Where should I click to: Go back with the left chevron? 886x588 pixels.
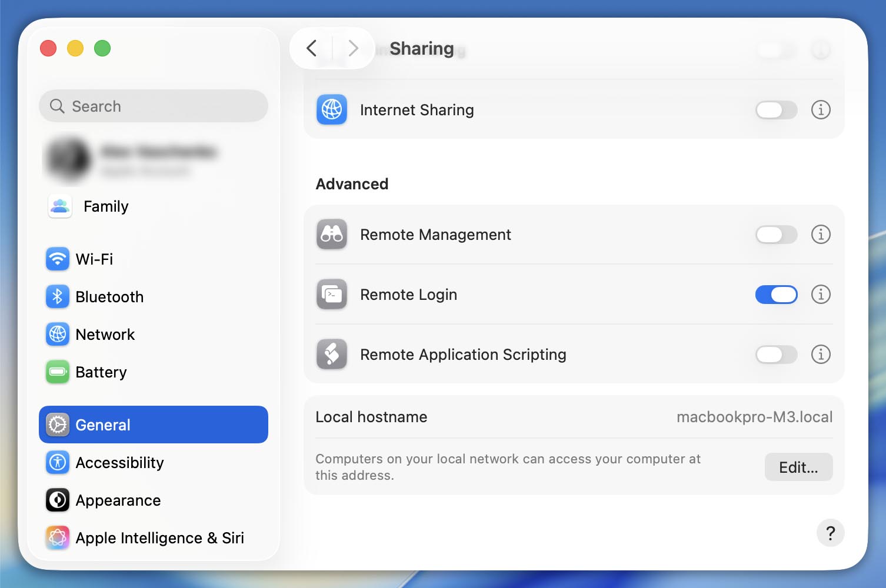tap(312, 48)
